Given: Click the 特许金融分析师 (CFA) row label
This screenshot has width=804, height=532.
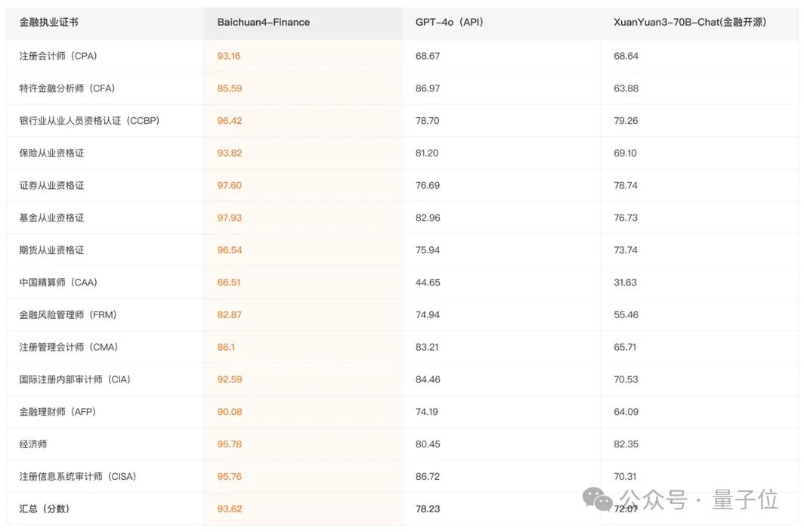Looking at the screenshot, I should point(67,88).
